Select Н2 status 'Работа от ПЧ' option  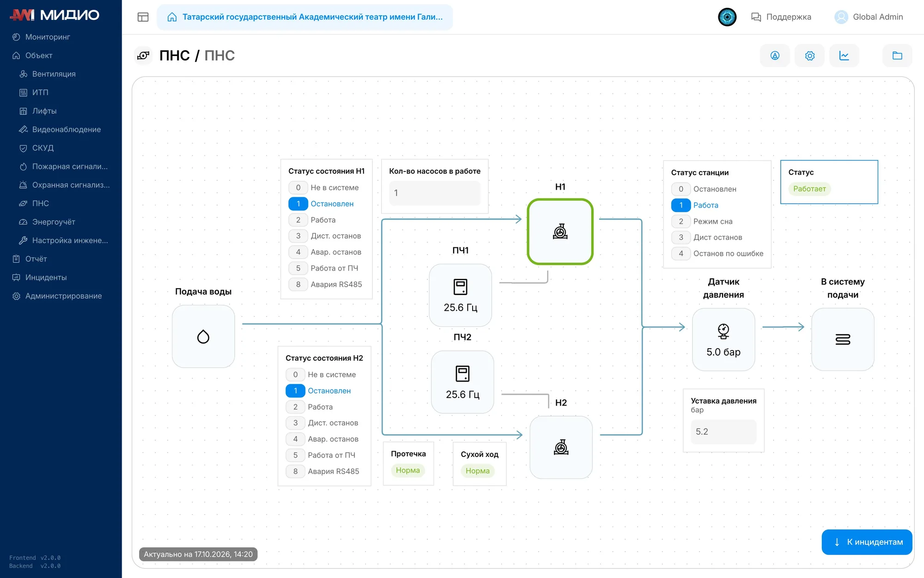tap(321, 455)
